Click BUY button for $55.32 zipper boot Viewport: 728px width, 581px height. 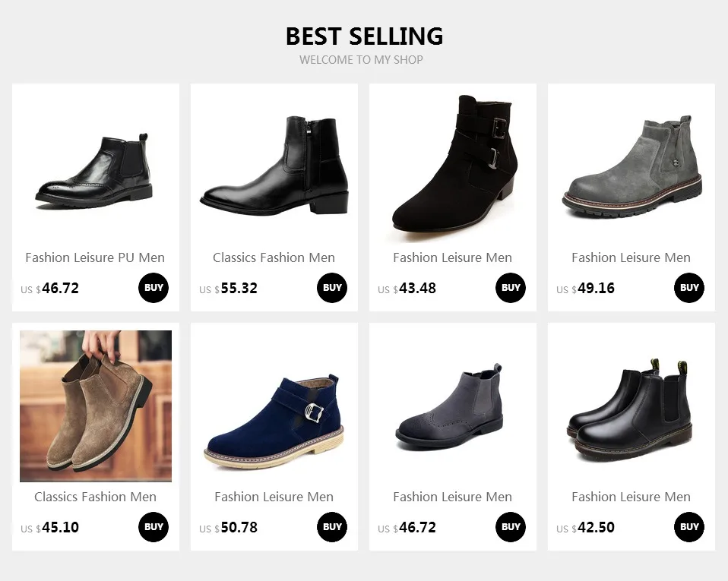point(332,288)
